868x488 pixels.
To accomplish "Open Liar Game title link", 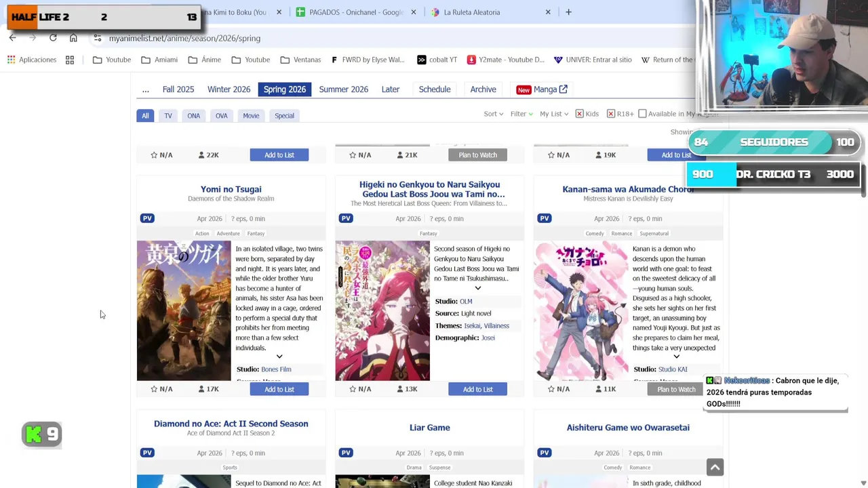I will (430, 428).
